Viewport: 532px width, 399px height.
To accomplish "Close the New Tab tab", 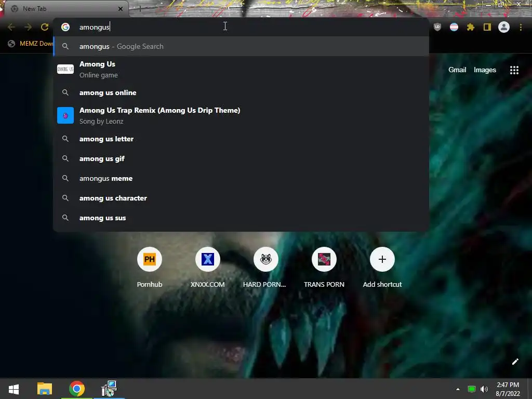I will [x=121, y=9].
